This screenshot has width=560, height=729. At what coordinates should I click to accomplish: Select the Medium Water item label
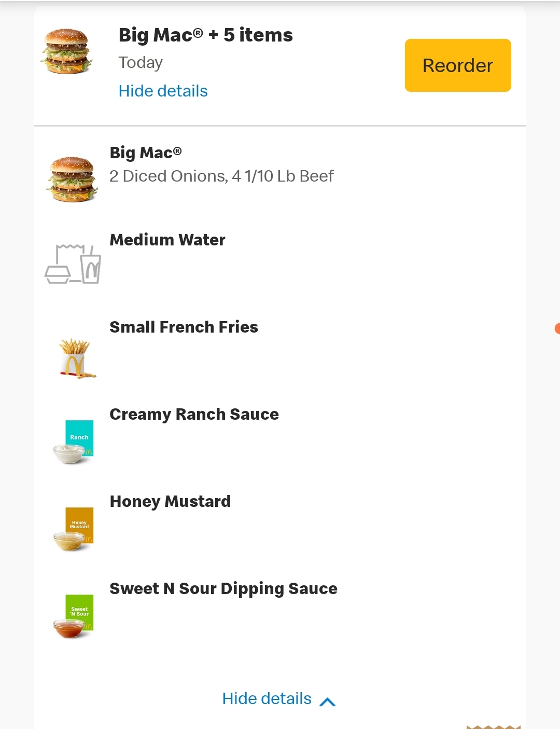point(167,240)
